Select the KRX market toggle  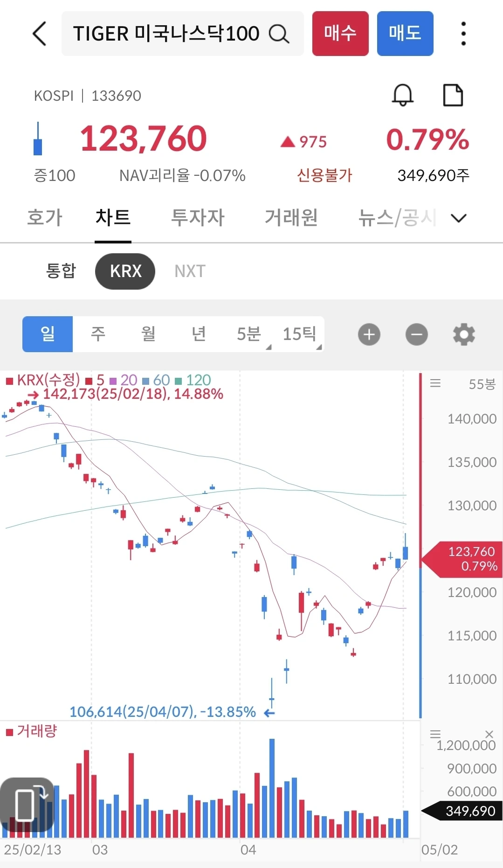click(x=125, y=271)
